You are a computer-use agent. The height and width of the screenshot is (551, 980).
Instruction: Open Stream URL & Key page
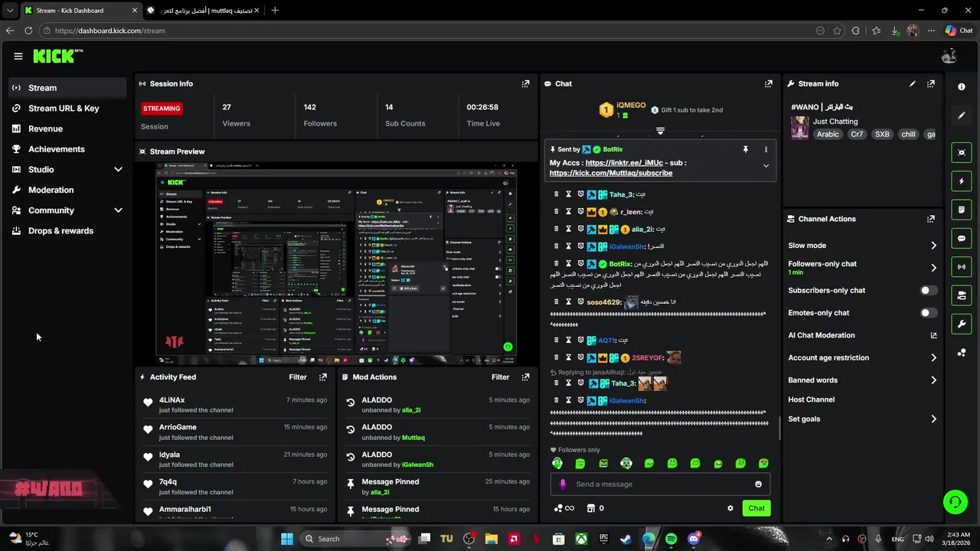[x=67, y=109]
